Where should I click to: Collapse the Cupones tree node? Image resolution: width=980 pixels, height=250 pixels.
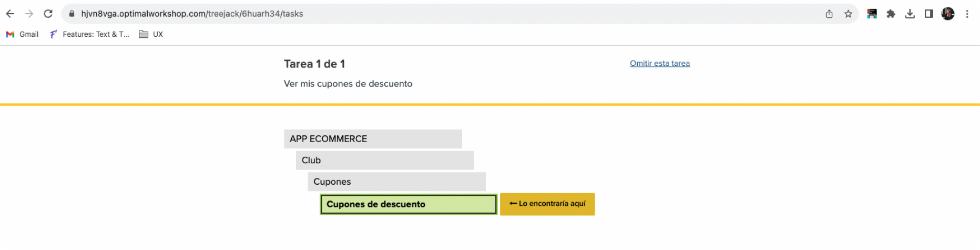pos(396,182)
